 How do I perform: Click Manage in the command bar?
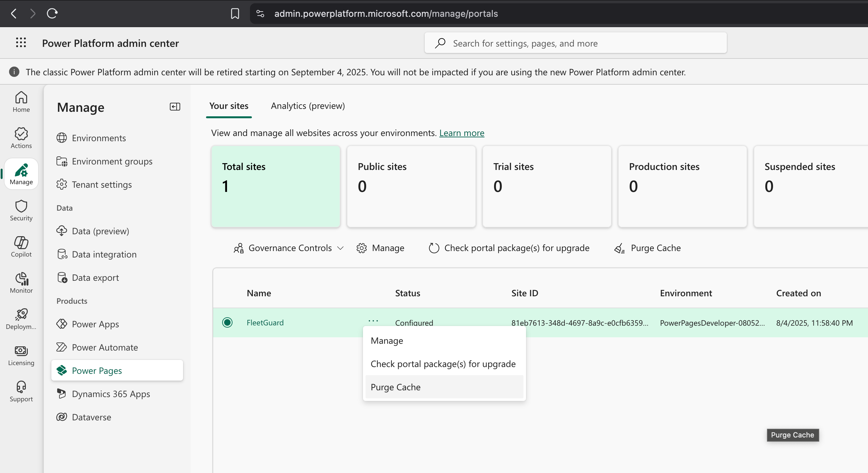(x=380, y=248)
